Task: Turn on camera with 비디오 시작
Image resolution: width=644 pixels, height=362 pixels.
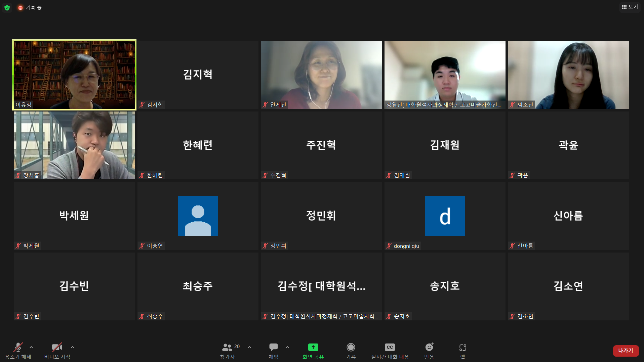Action: click(57, 351)
